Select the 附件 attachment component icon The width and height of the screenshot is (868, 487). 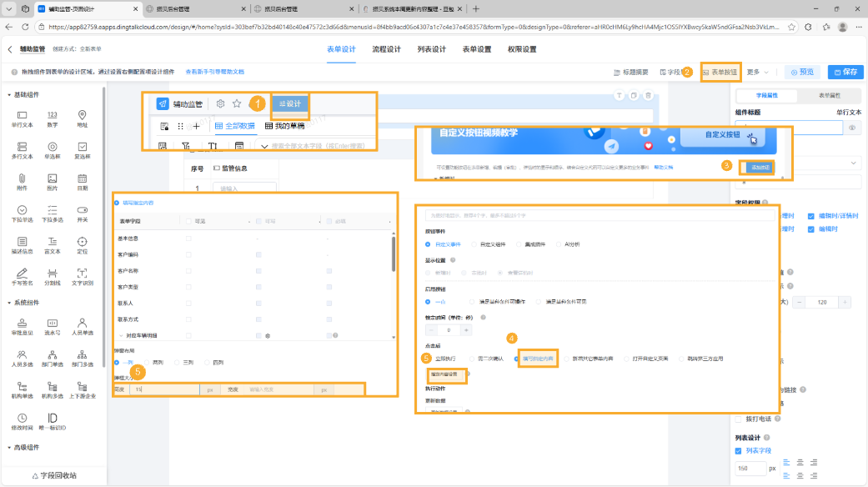point(23,177)
